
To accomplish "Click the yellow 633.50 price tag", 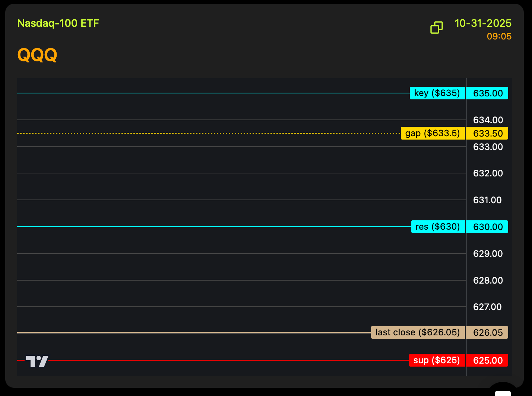I will [x=488, y=134].
